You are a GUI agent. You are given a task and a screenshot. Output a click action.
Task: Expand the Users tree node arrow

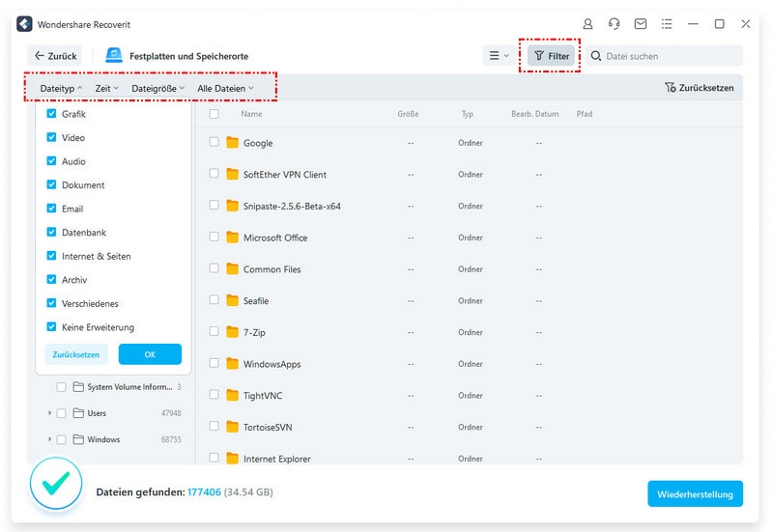pos(49,413)
